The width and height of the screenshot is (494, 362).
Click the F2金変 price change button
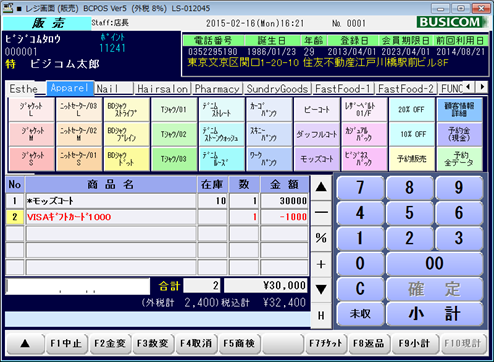click(x=110, y=343)
